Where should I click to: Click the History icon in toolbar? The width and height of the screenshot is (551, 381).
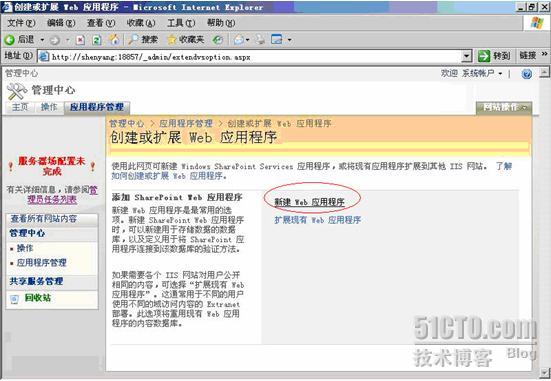[218, 40]
